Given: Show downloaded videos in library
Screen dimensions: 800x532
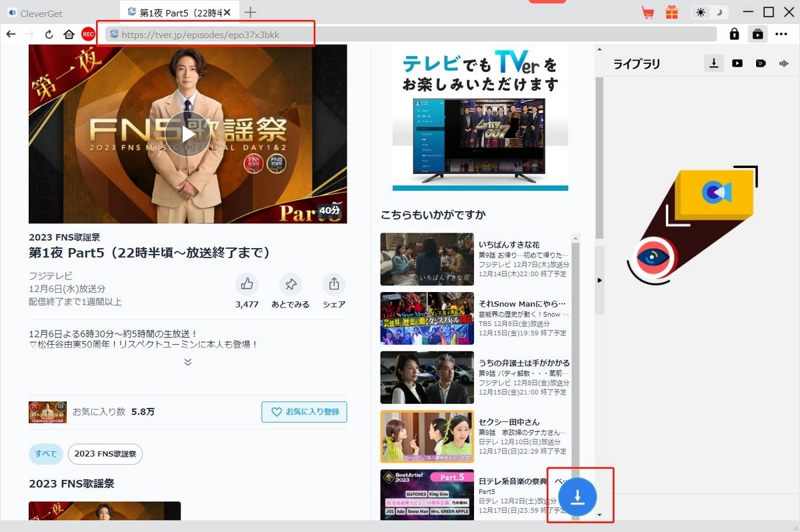Looking at the screenshot, I should tap(737, 63).
